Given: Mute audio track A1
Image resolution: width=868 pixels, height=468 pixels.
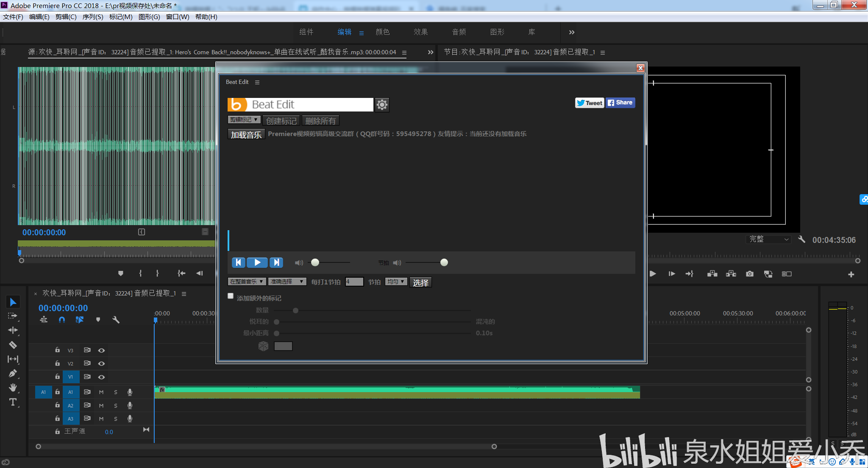Looking at the screenshot, I should point(101,392).
